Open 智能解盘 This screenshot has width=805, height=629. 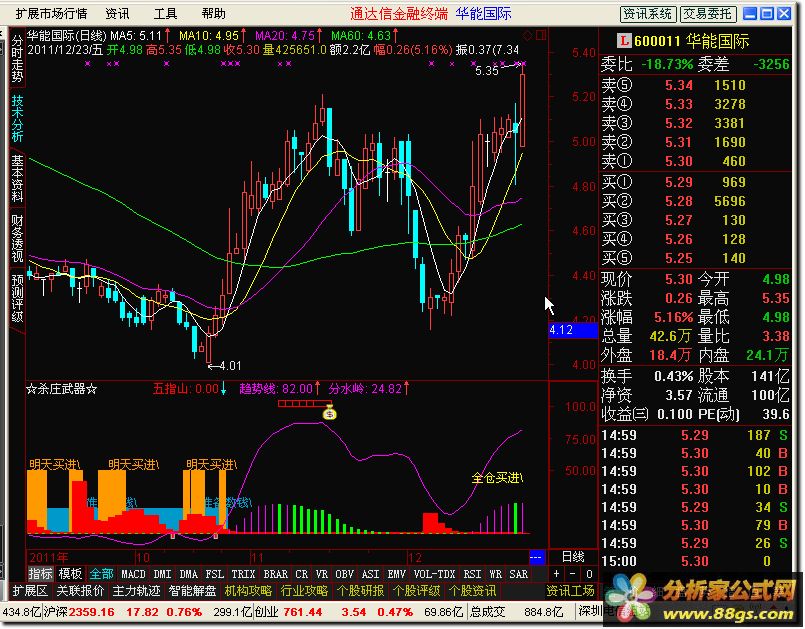point(192,591)
